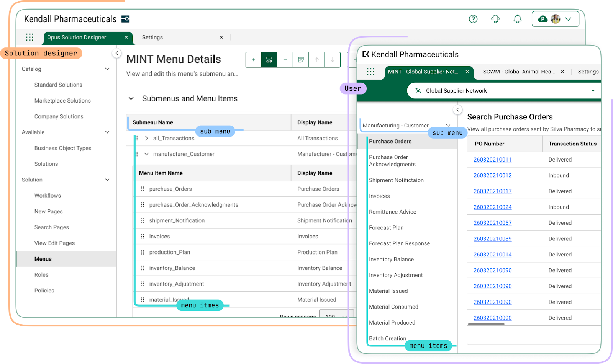Click drag handle for inventory_Adjustment row
Viewport: 613px width, 364px height.
click(143, 284)
